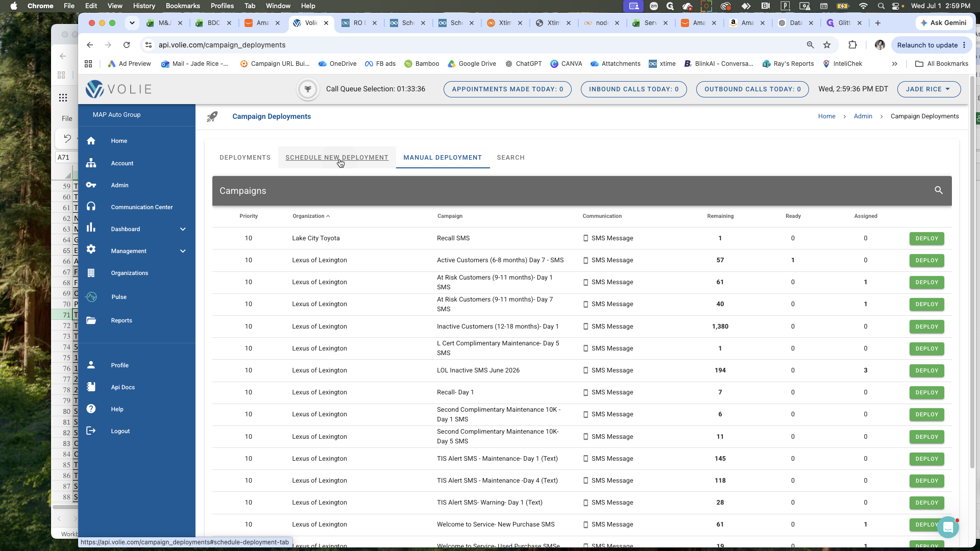Click the browser back arrow
This screenshot has height=551, width=980.
tap(90, 45)
